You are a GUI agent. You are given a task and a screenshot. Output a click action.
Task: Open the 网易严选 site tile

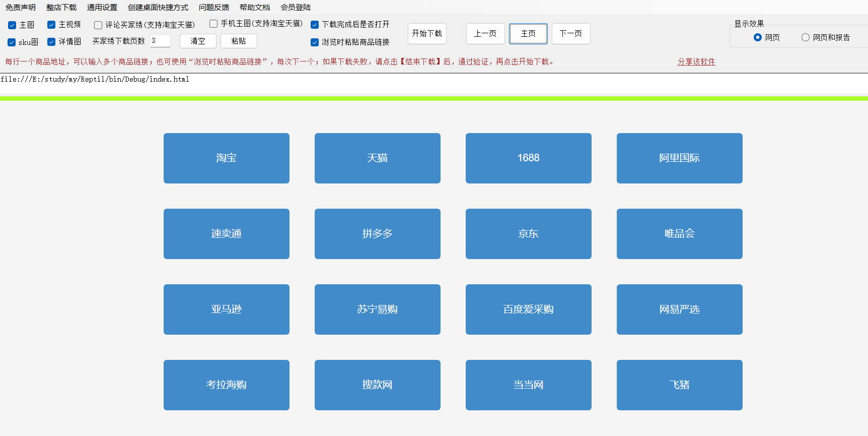[x=680, y=309]
